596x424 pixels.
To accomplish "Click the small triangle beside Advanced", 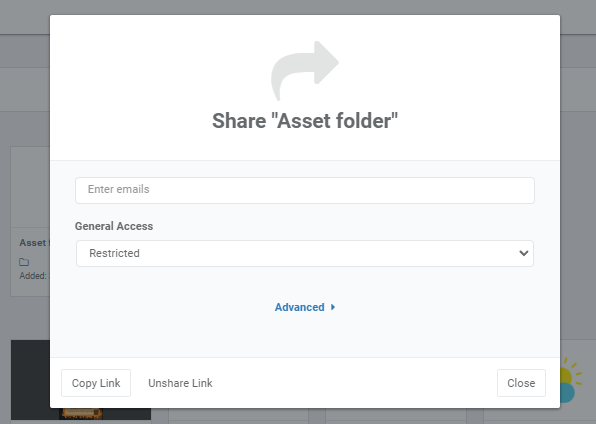I will 333,307.
